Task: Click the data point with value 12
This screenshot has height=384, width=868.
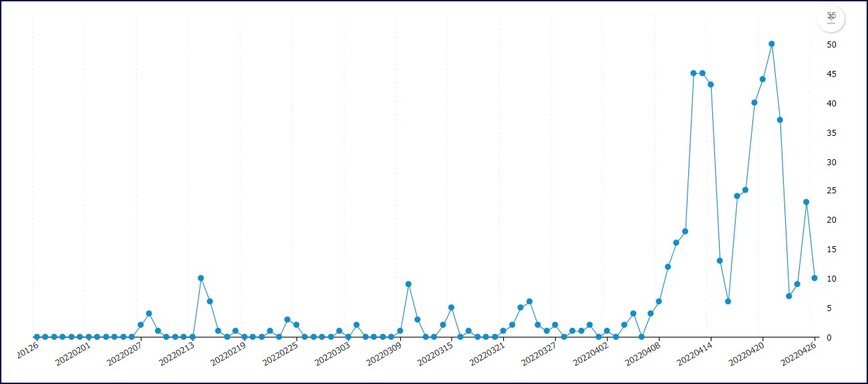Action: point(668,267)
